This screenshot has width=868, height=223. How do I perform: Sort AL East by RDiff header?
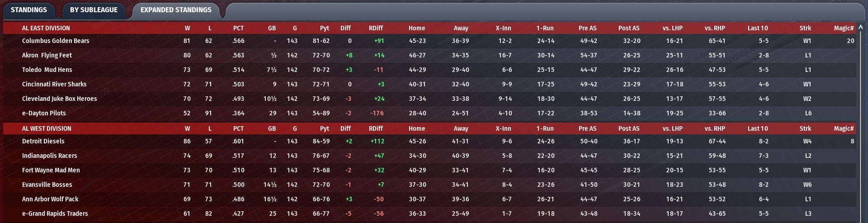[x=376, y=28]
